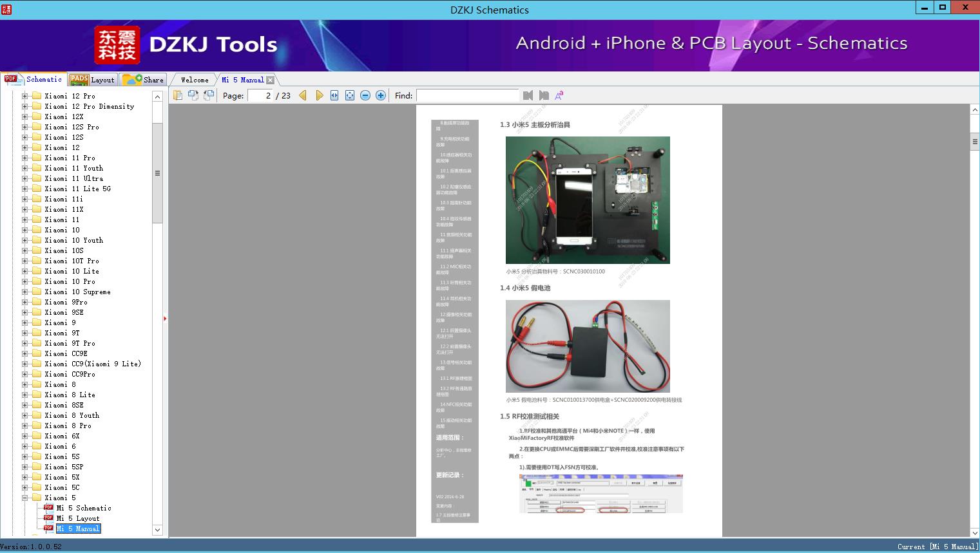The height and width of the screenshot is (553, 980).
Task: Click the Mi 5 analysis fixture photo
Action: pyautogui.click(x=588, y=200)
